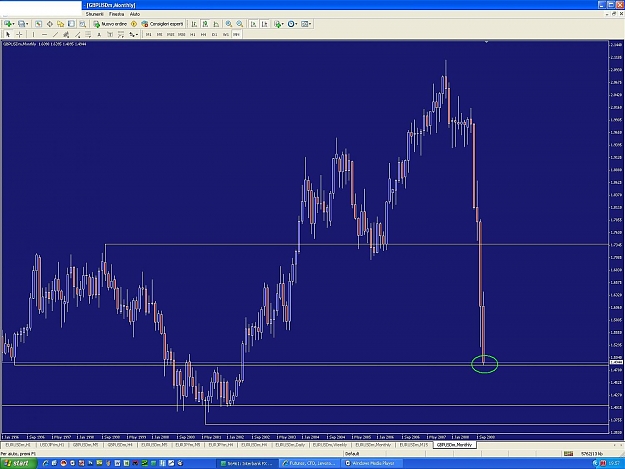This screenshot has height=469, width=625.
Task: Toggle the Terminal panel icon
Action: click(71, 24)
